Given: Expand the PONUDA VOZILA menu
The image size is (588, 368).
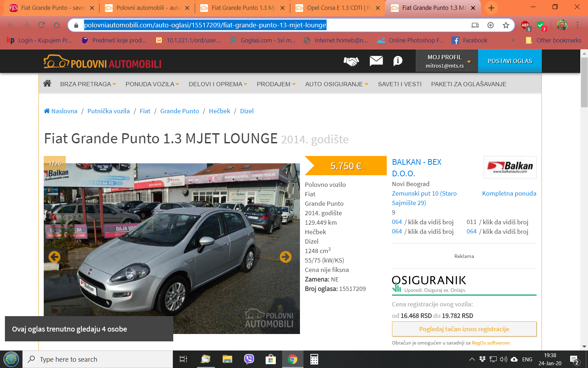Looking at the screenshot, I should (152, 84).
